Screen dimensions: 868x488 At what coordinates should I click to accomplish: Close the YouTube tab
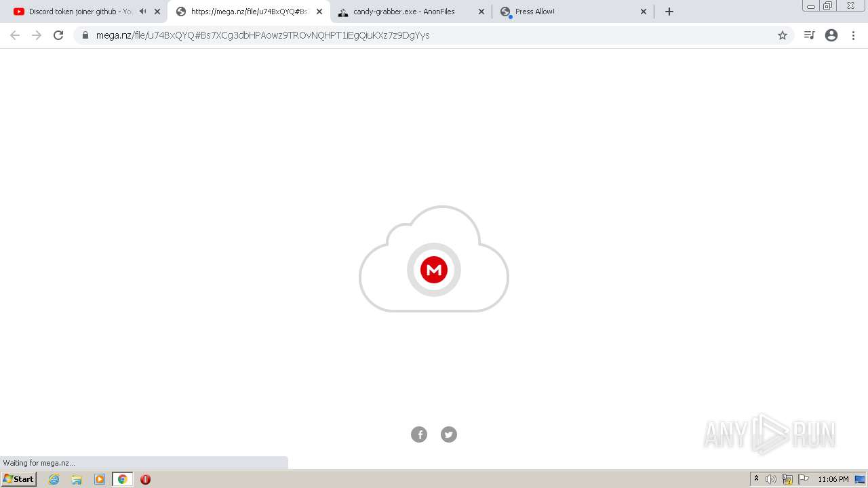(x=157, y=12)
